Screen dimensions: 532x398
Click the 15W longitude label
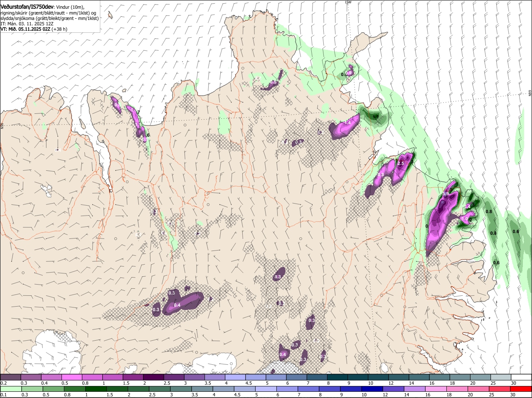tap(348, 2)
